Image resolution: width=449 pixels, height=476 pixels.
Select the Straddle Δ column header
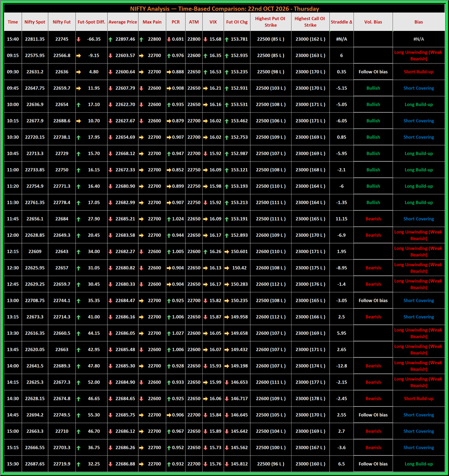(342, 22)
